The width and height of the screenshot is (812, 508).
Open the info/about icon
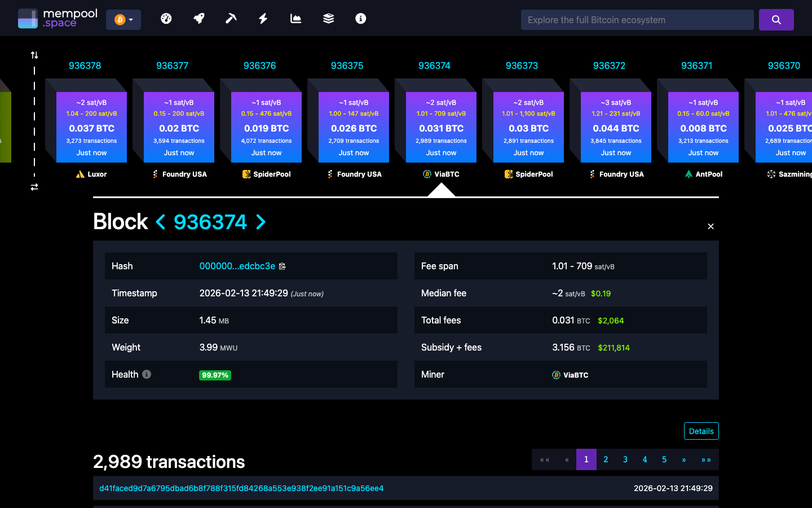coord(360,18)
